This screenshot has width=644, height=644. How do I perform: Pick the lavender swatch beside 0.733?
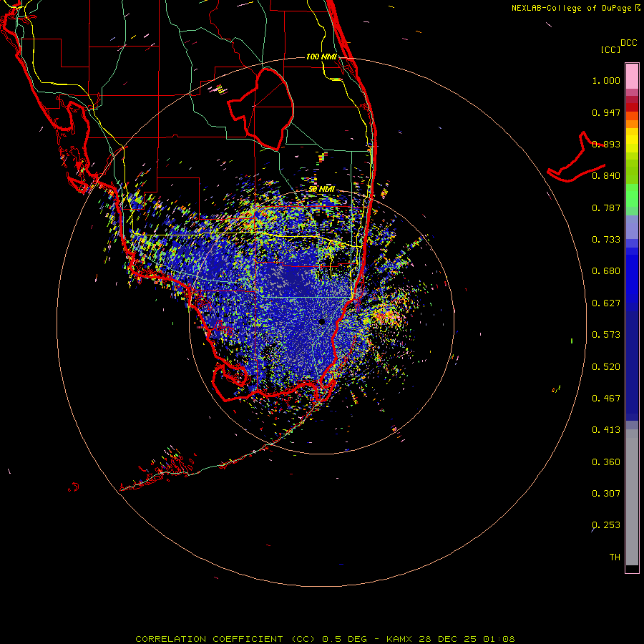(632, 228)
